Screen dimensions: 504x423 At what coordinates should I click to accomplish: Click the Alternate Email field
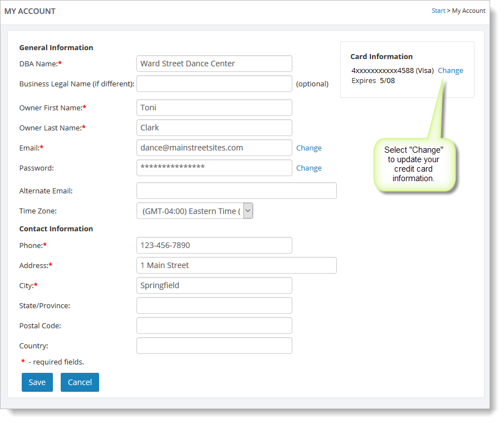click(236, 191)
